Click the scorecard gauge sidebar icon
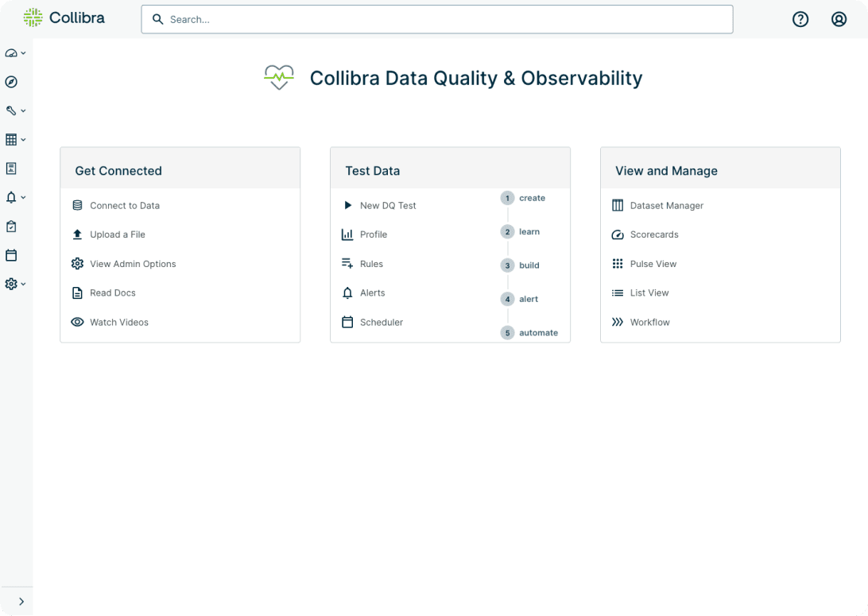Viewport: 868px width, 616px height. coord(11,53)
